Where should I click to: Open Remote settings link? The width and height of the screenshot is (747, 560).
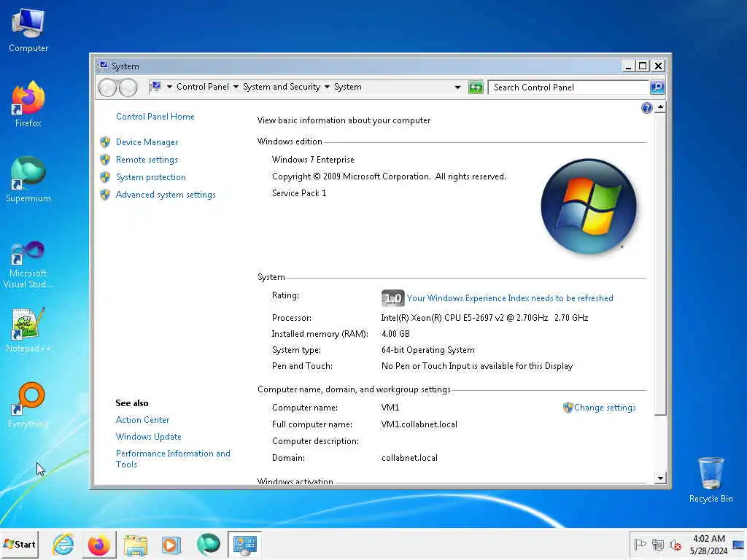point(147,160)
